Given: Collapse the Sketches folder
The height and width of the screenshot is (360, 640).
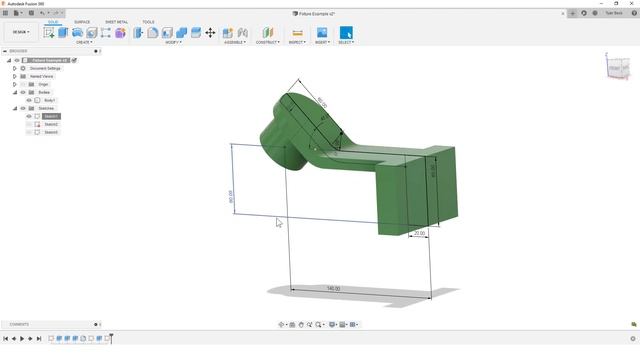Looking at the screenshot, I should pyautogui.click(x=15, y=108).
